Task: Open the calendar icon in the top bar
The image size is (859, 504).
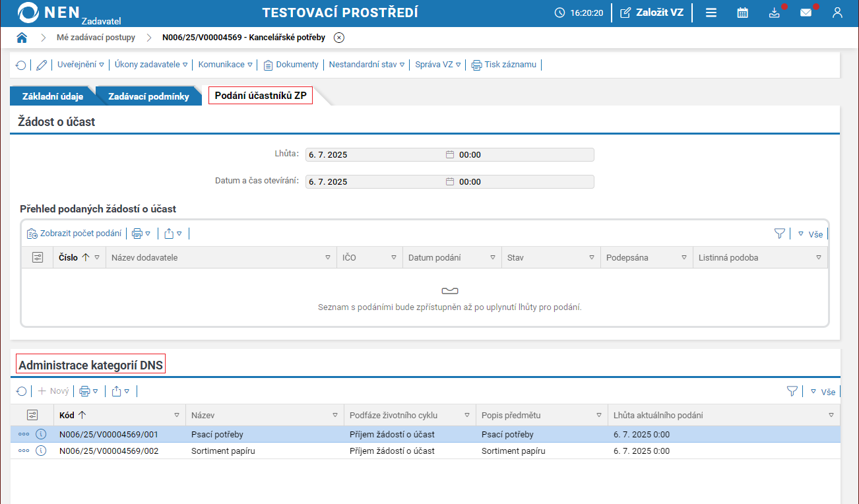Action: click(x=742, y=13)
